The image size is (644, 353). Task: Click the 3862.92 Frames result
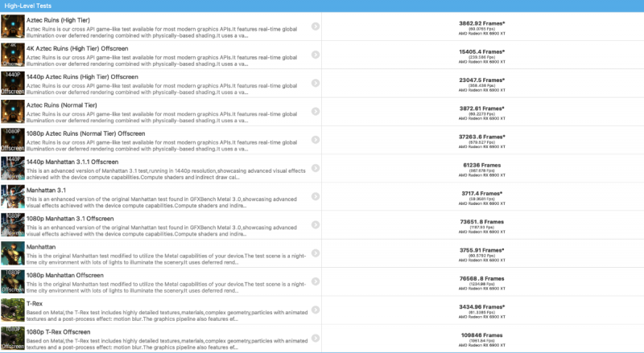[481, 23]
